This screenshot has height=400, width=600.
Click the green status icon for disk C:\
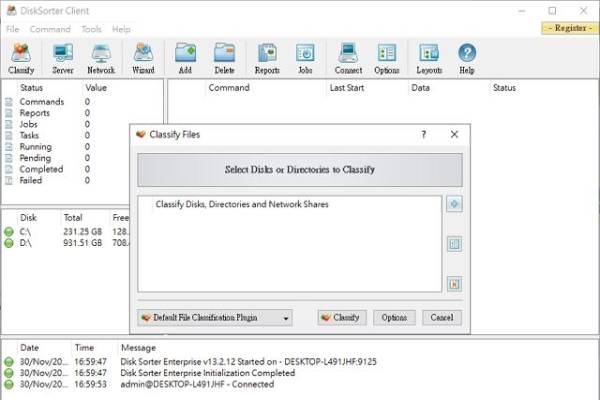(x=9, y=232)
